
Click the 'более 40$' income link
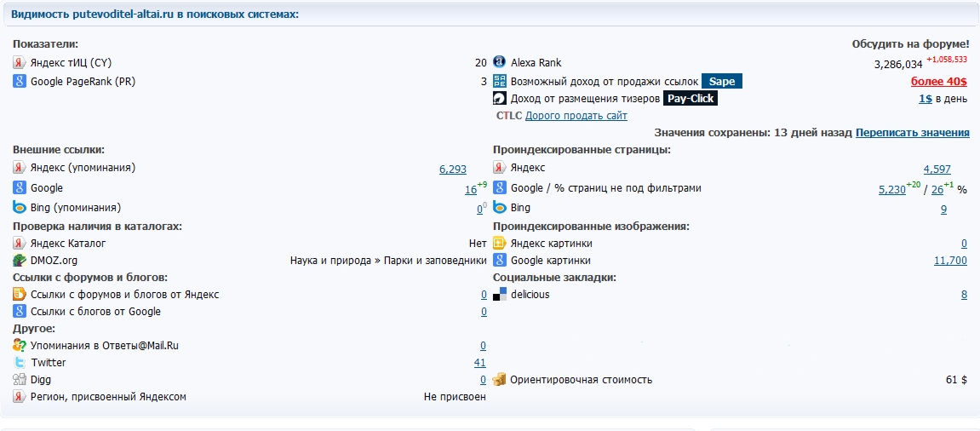939,82
